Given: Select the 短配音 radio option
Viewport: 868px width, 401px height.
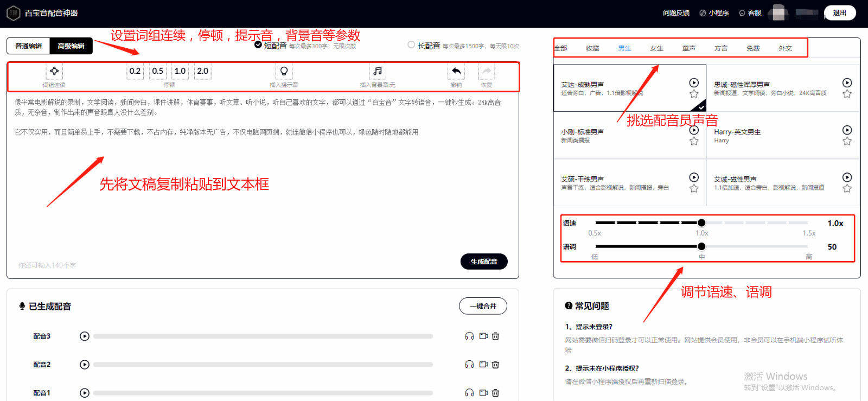Looking at the screenshot, I should pos(258,44).
